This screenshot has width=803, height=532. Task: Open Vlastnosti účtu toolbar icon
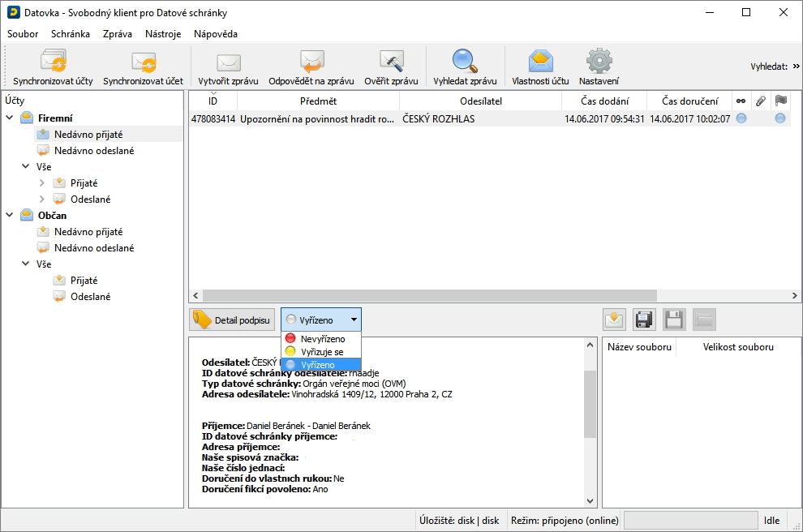[541, 61]
